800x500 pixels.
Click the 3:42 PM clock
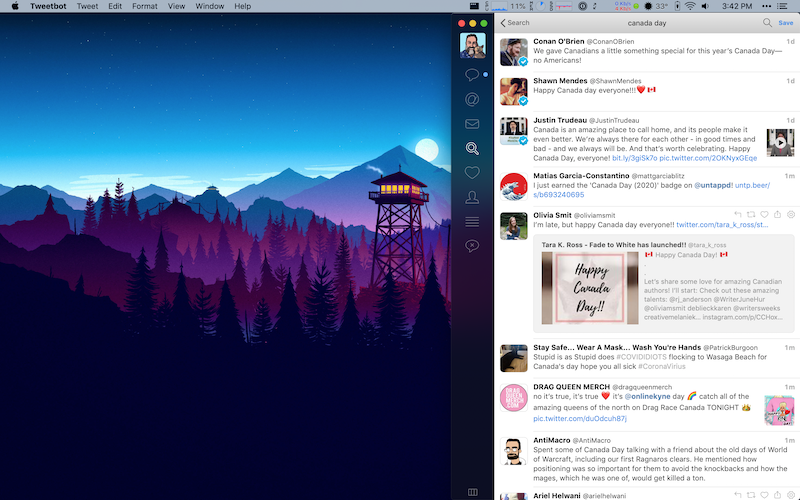[737, 6]
